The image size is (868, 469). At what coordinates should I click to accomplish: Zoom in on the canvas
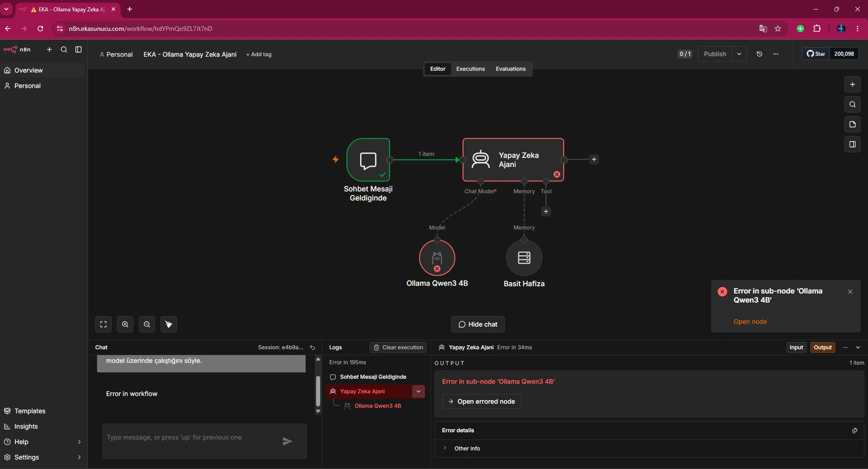click(125, 324)
